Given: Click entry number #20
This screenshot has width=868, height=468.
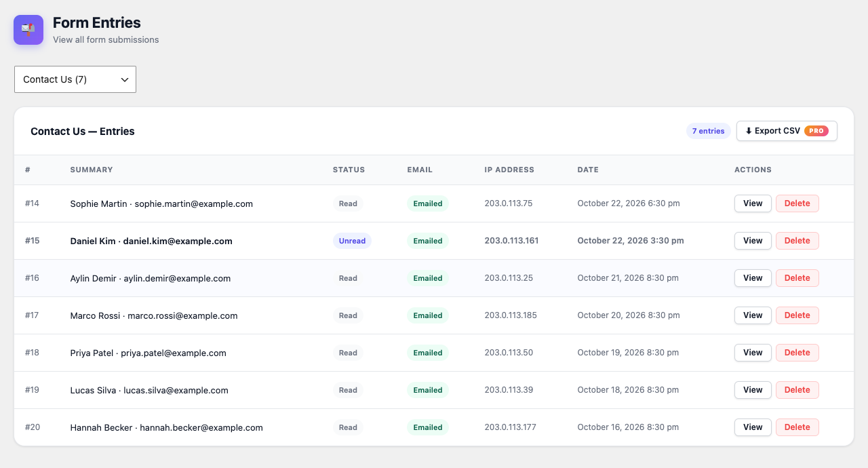Looking at the screenshot, I should click(33, 427).
